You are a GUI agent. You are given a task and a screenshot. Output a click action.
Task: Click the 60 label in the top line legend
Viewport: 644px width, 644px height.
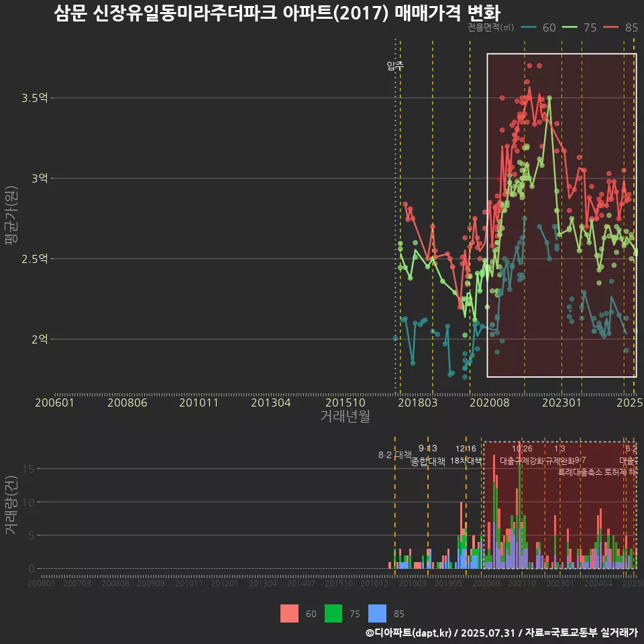[x=549, y=28]
